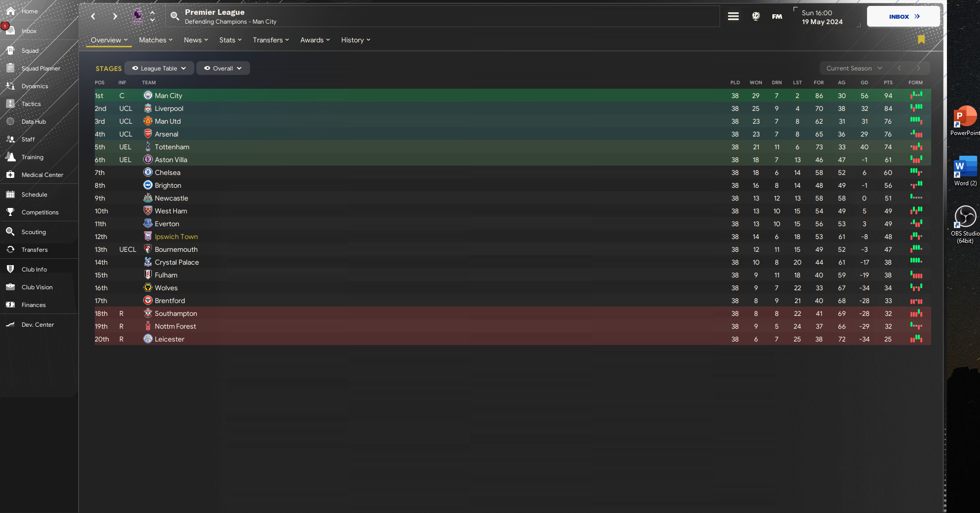This screenshot has height=513, width=980.
Task: Open Competitions sidebar section
Action: click(x=40, y=212)
